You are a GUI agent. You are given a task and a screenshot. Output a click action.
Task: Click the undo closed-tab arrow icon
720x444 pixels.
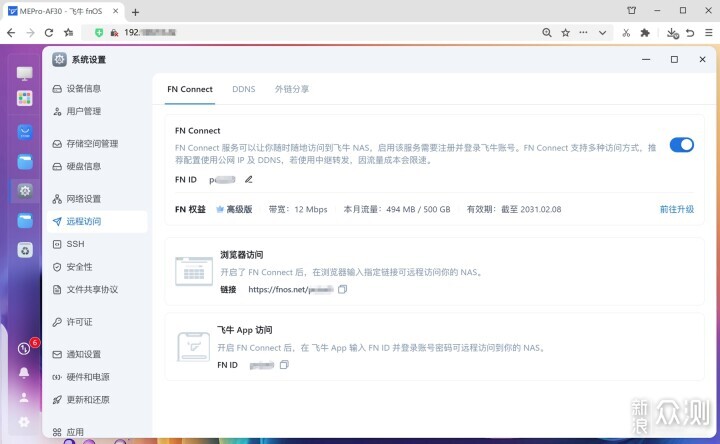(x=690, y=33)
